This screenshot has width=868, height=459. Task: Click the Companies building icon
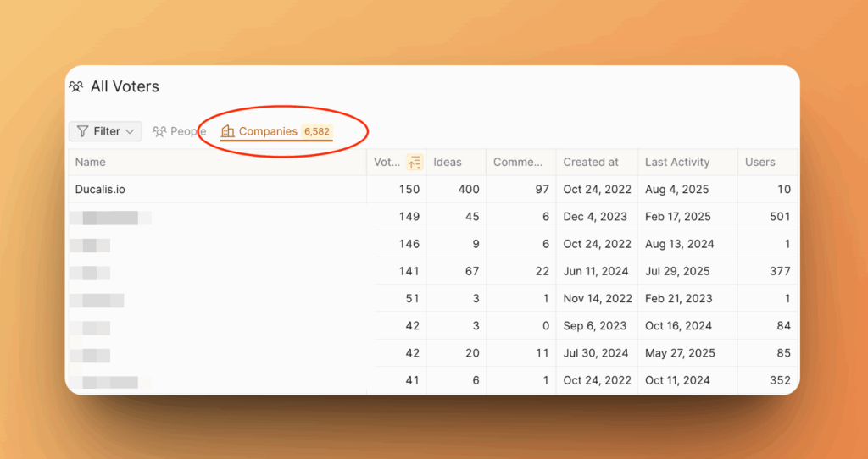click(x=227, y=131)
